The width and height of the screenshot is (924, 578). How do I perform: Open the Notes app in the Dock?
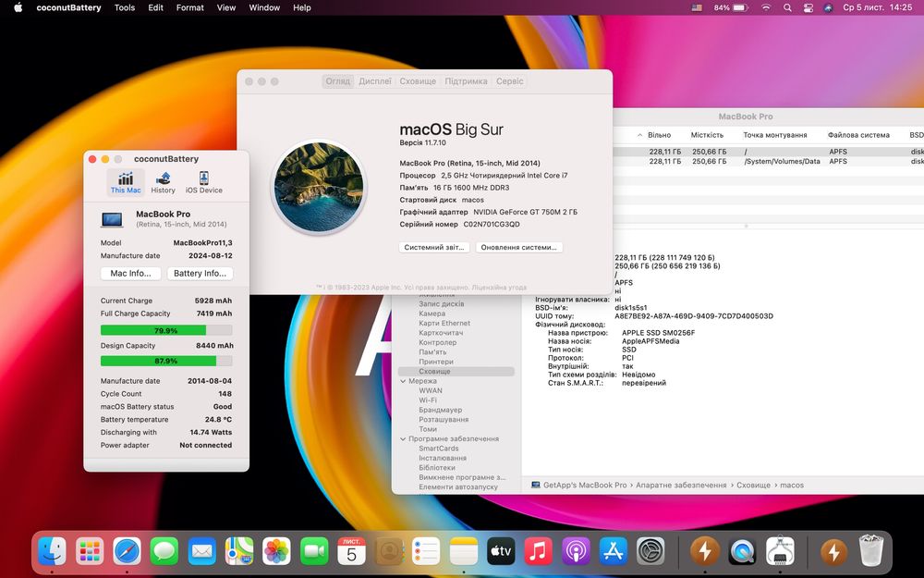464,551
